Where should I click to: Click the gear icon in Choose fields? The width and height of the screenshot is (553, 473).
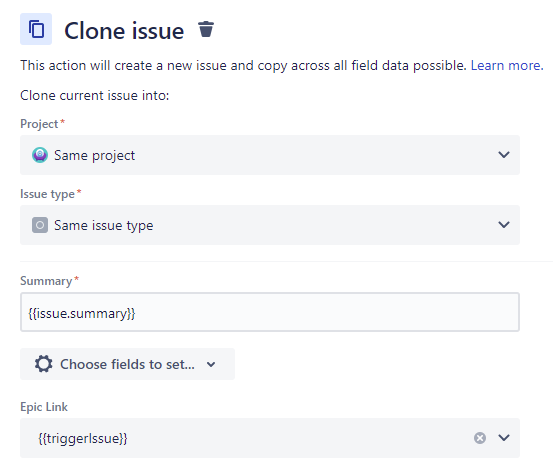[x=44, y=364]
